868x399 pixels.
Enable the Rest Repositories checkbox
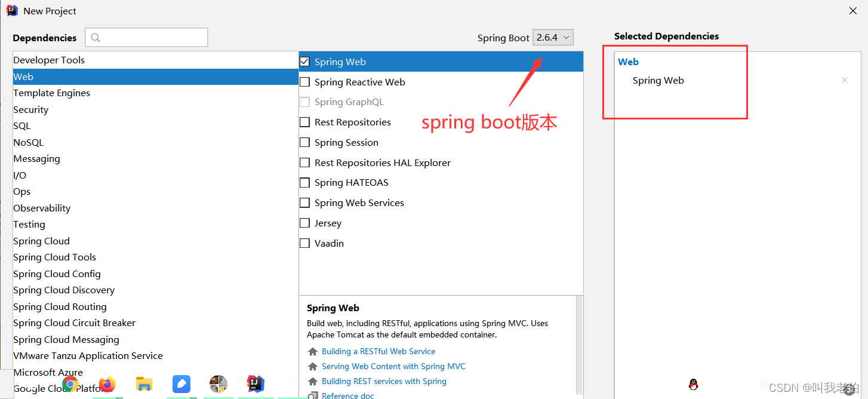point(304,122)
